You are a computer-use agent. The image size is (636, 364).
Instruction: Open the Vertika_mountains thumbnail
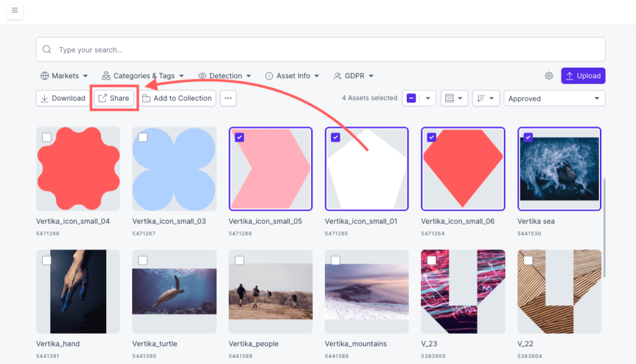click(x=366, y=291)
